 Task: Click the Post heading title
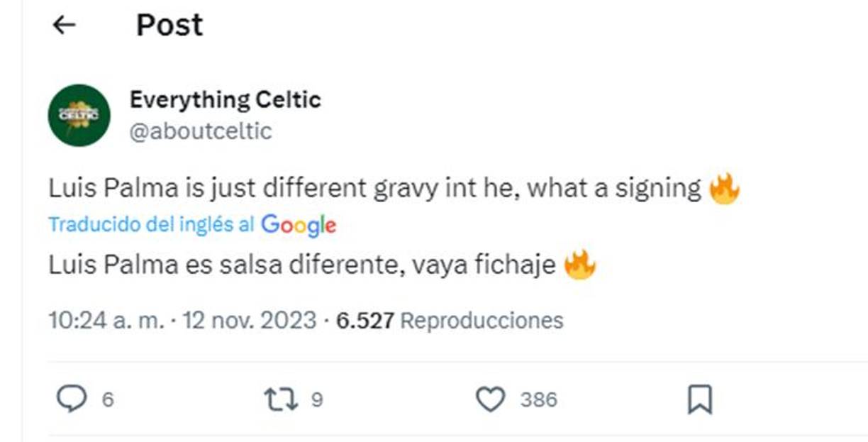(169, 26)
